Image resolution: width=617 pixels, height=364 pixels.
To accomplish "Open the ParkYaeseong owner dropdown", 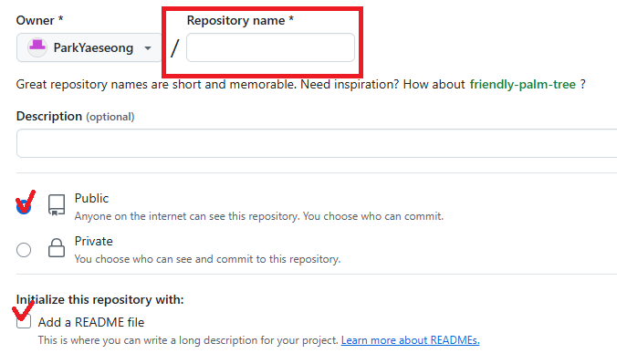I will coord(89,47).
